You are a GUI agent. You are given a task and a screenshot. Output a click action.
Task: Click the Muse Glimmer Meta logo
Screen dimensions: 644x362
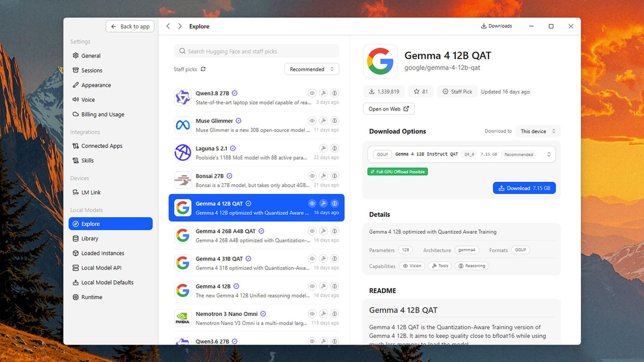pyautogui.click(x=183, y=125)
